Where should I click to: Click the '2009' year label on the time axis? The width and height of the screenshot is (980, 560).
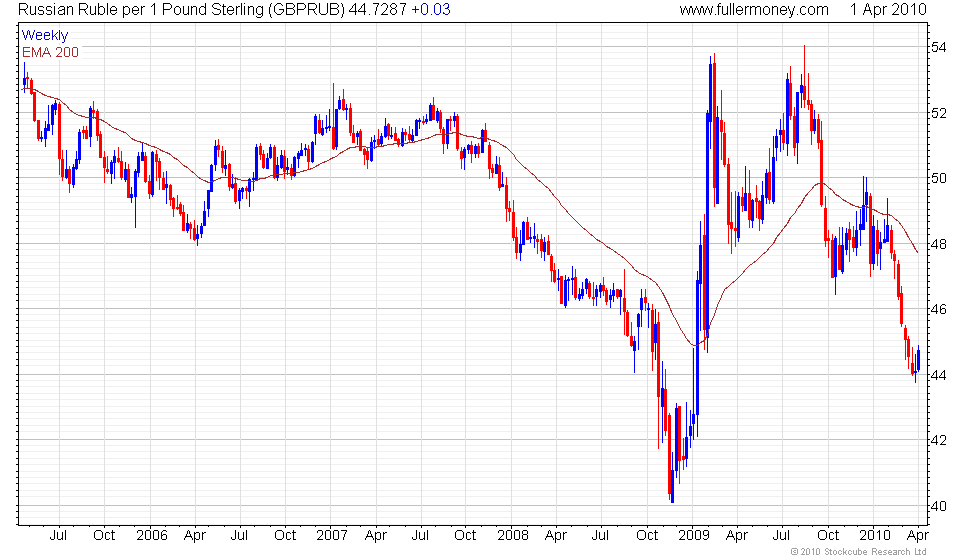pos(694,536)
